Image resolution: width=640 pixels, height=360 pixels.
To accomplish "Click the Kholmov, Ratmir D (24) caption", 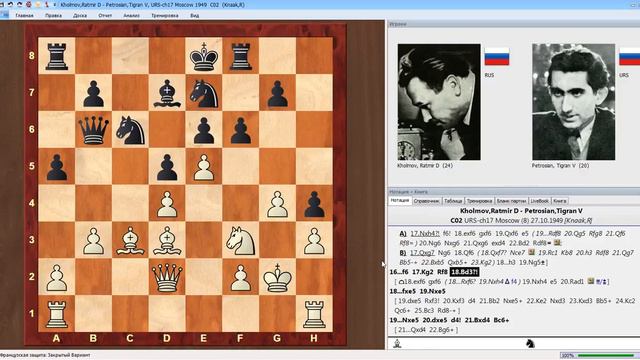I will (x=425, y=166).
